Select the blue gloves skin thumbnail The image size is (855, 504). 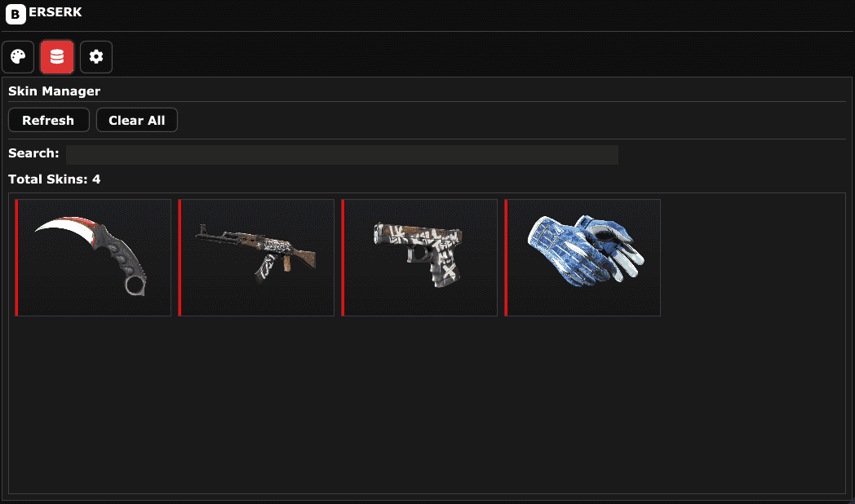pyautogui.click(x=583, y=257)
